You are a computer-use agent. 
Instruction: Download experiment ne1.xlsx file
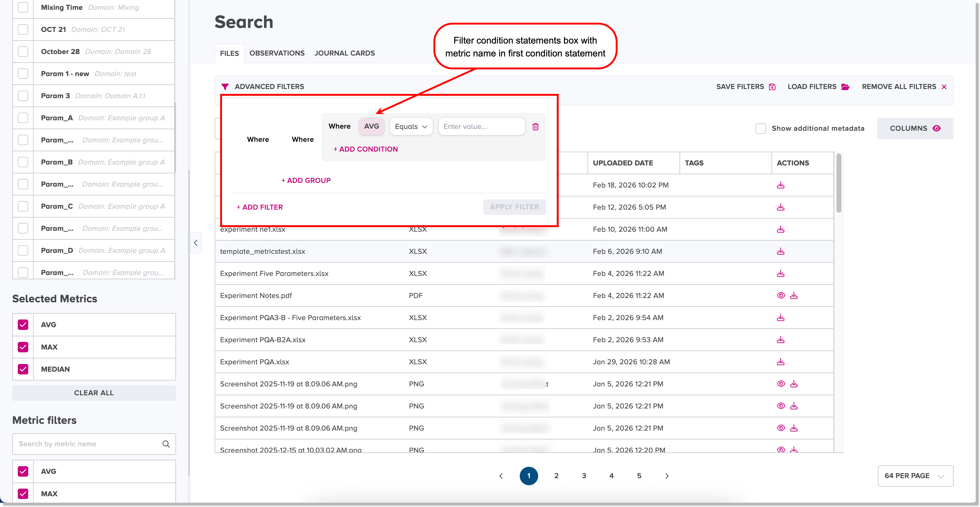pyautogui.click(x=781, y=229)
